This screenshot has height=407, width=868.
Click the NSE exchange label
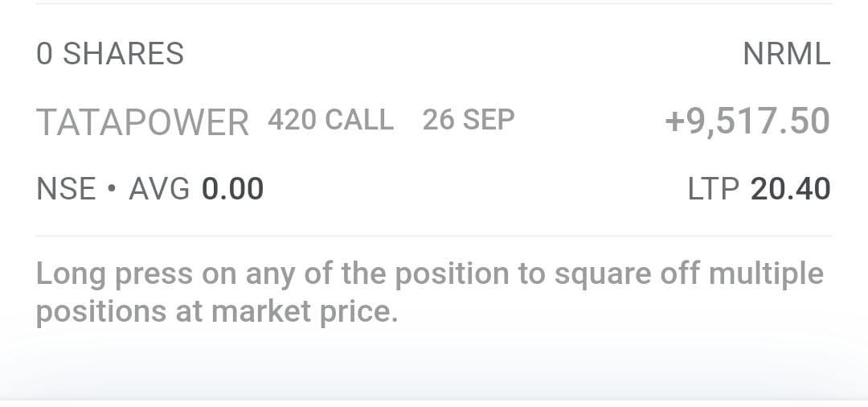(66, 189)
